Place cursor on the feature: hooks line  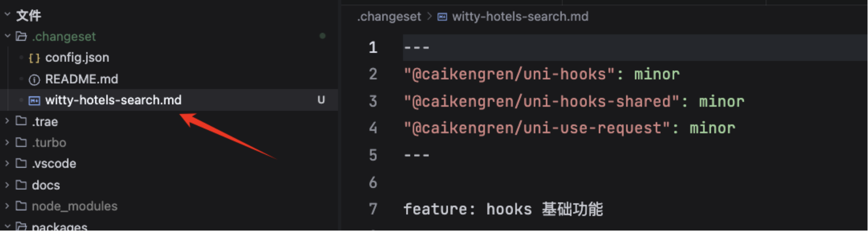(x=503, y=209)
